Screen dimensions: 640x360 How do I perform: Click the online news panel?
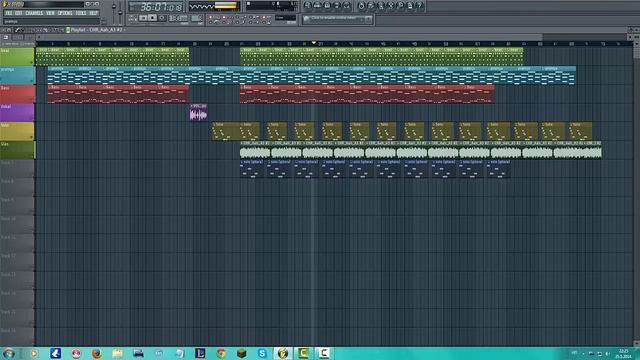(x=337, y=19)
